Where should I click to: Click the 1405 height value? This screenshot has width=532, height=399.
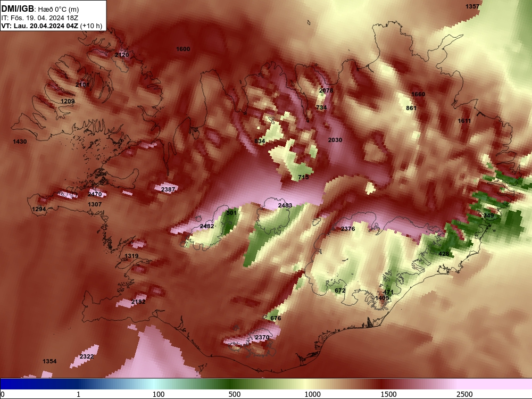382,298
